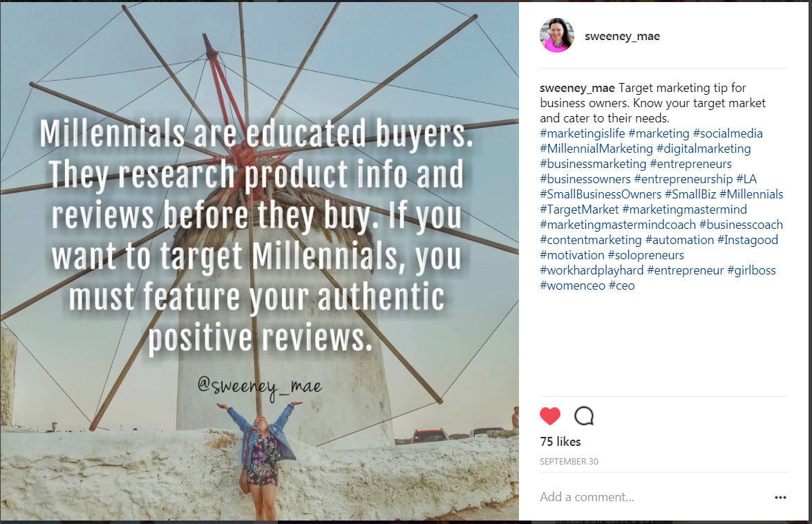Image resolution: width=812 pixels, height=524 pixels.
Task: Open the #marketingislife hashtag
Action: [582, 133]
